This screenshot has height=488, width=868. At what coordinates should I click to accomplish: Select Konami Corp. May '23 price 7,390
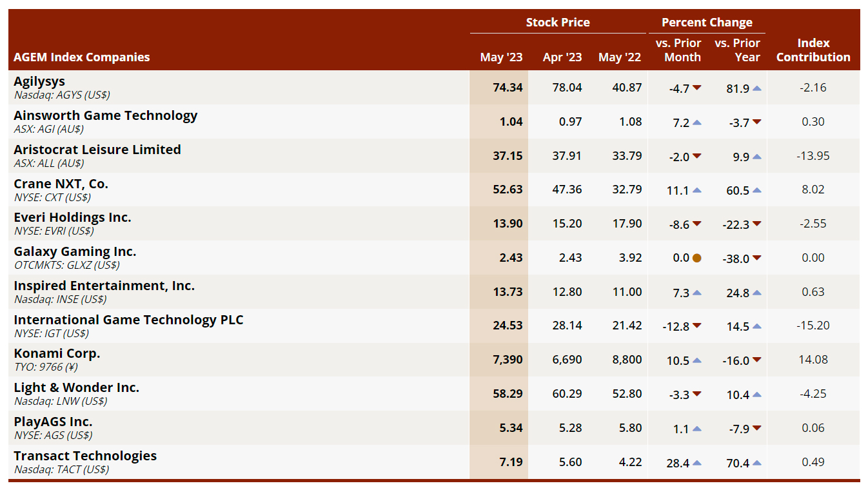[x=508, y=360]
